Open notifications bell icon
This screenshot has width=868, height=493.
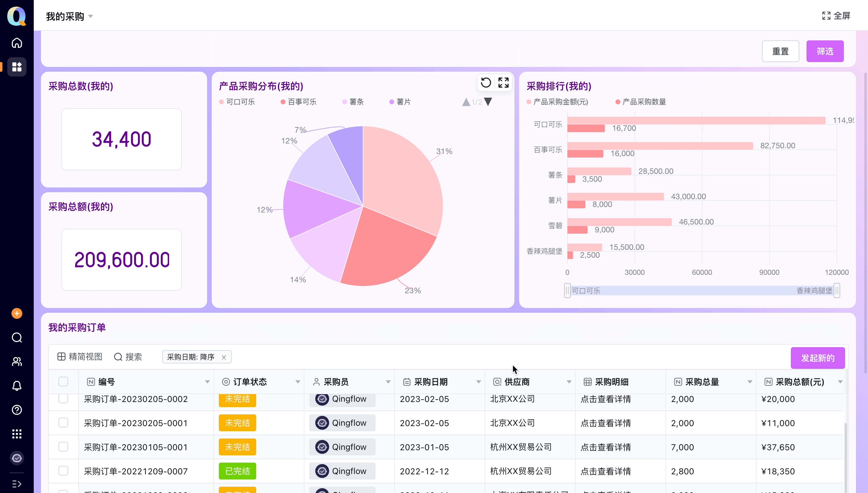coord(17,386)
